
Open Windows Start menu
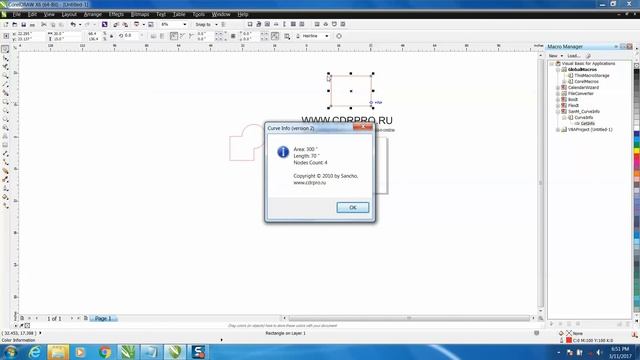(10, 352)
